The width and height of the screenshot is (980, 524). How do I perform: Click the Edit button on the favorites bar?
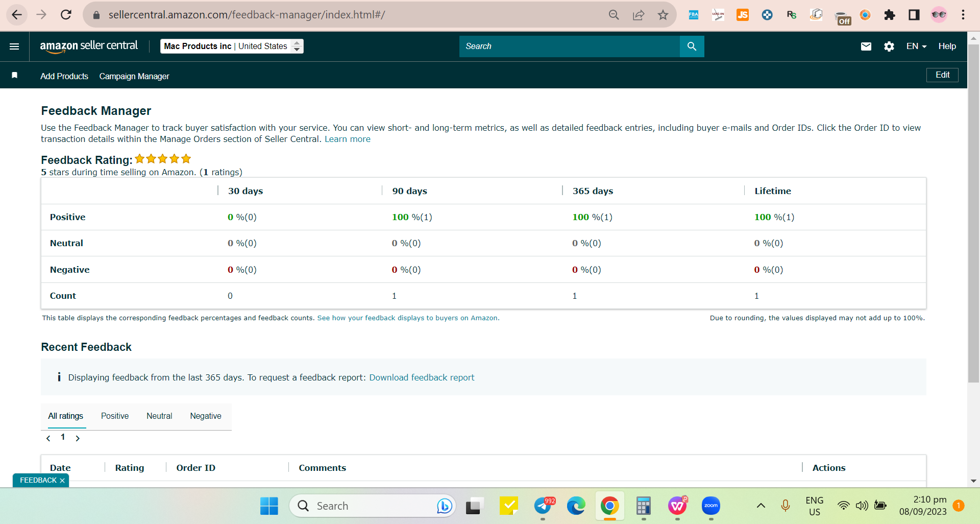pos(942,75)
